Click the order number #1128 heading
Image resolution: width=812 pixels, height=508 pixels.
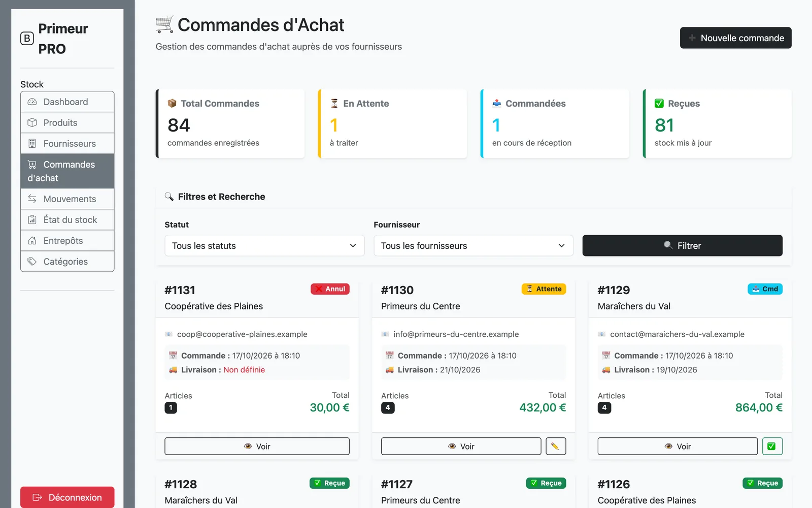(181, 484)
